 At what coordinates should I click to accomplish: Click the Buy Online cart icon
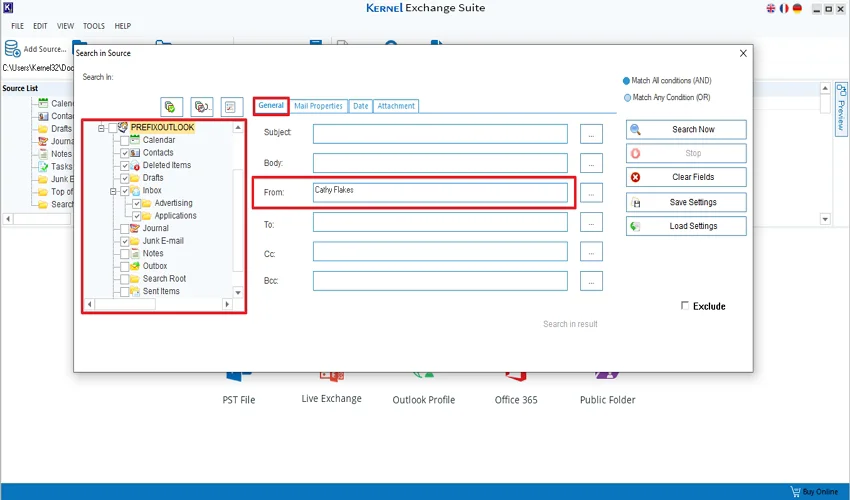click(795, 491)
